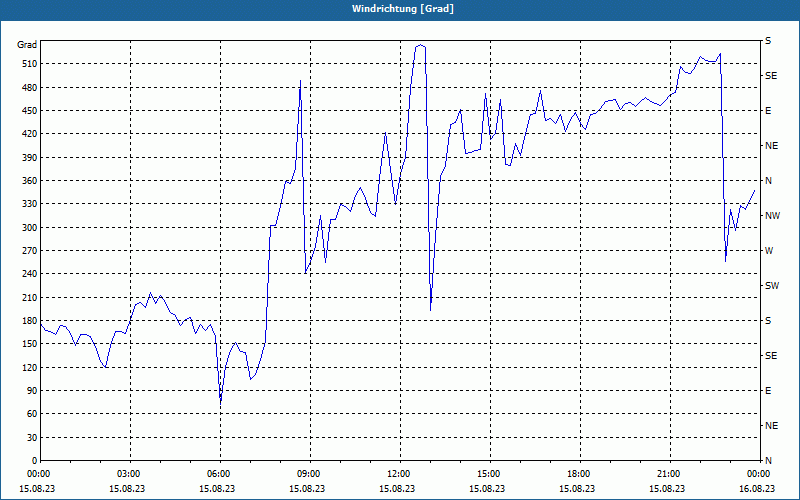The height and width of the screenshot is (500, 800).
Task: Click the 21:00 time label
Action: 667,473
